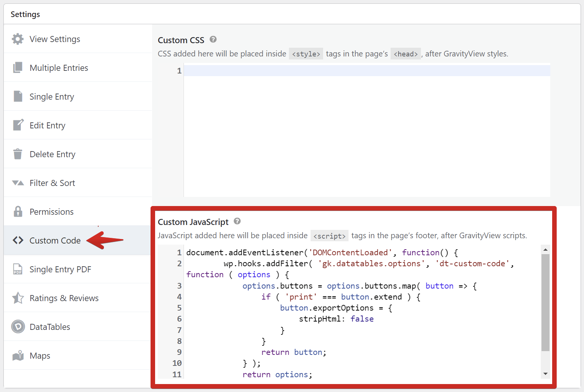Select the Custom Code tab
The width and height of the screenshot is (584, 392).
point(55,241)
